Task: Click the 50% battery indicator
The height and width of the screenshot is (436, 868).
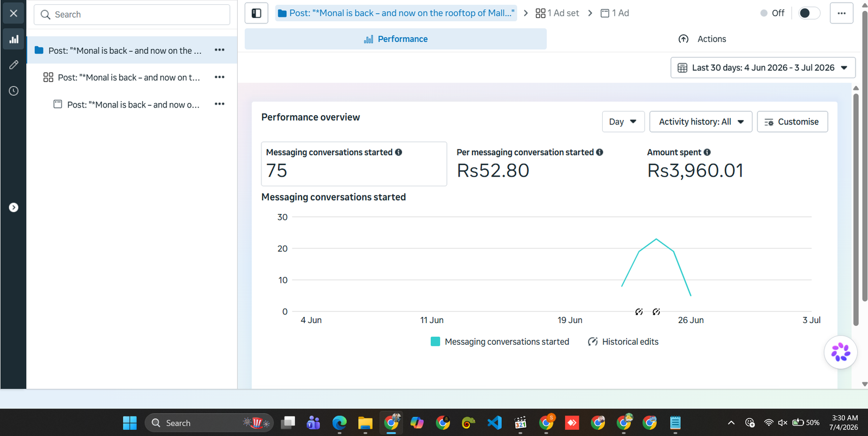Action: (806, 423)
